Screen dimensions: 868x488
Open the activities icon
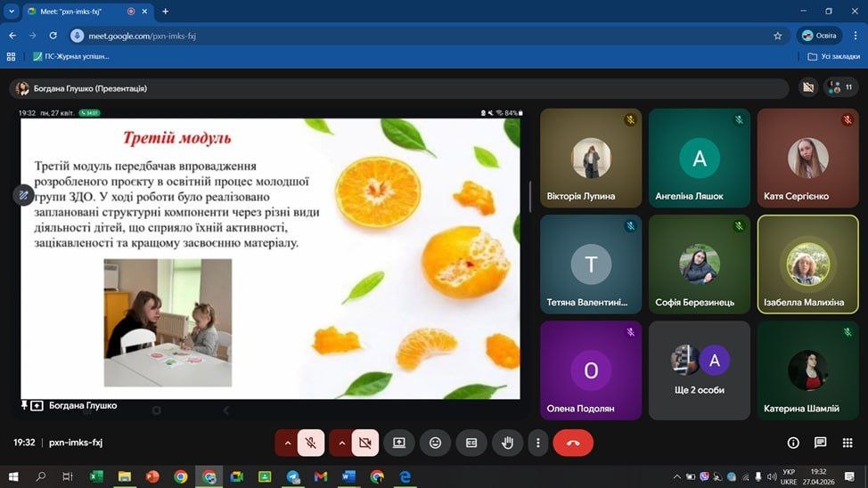(x=848, y=443)
